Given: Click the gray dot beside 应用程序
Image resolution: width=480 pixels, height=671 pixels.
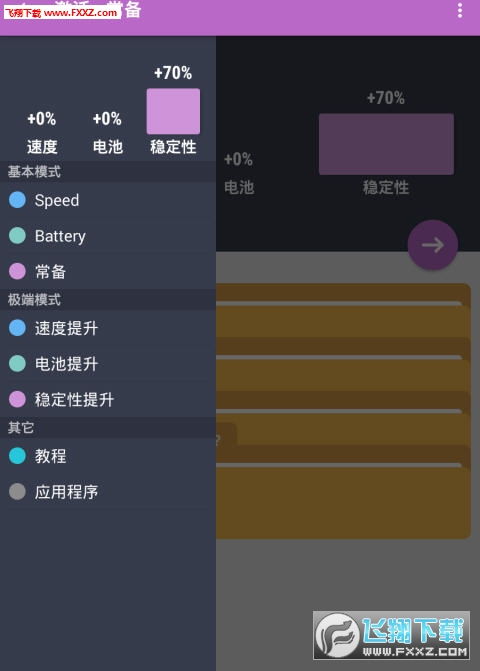Looking at the screenshot, I should (x=18, y=491).
